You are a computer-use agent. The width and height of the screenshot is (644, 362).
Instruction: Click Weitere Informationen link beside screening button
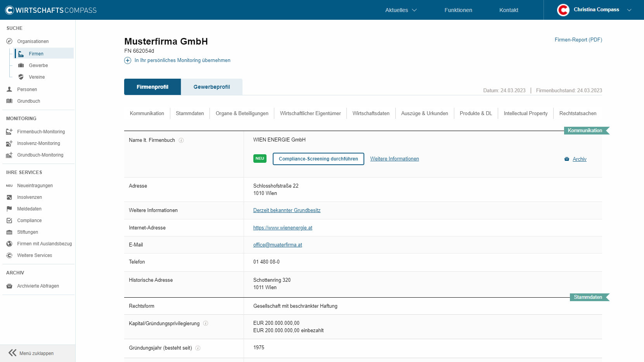click(x=395, y=159)
